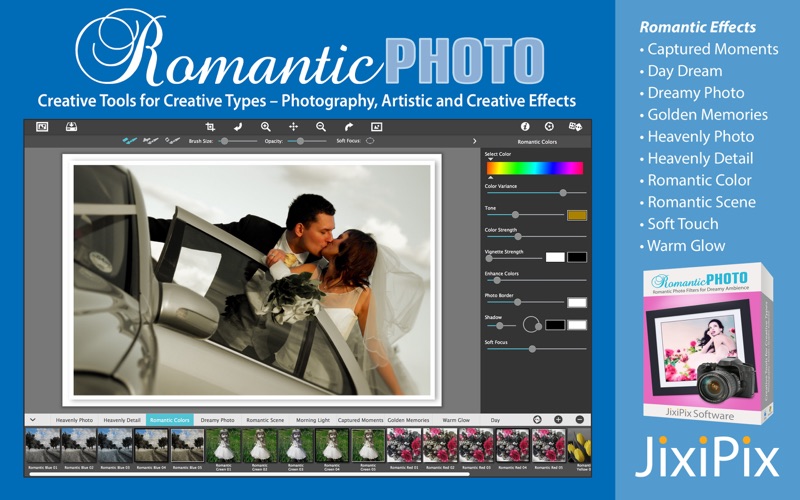Select the second brush mode icon
Viewport: 800px width, 500px height.
click(150, 140)
